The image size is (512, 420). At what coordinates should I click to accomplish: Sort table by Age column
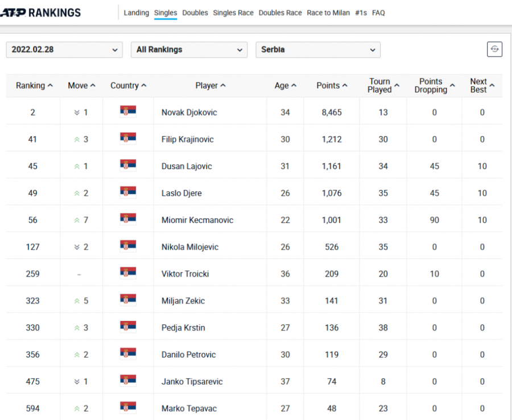pyautogui.click(x=285, y=85)
